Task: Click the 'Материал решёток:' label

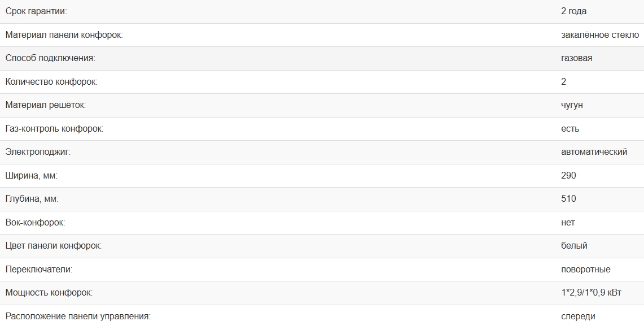Action: (46, 105)
